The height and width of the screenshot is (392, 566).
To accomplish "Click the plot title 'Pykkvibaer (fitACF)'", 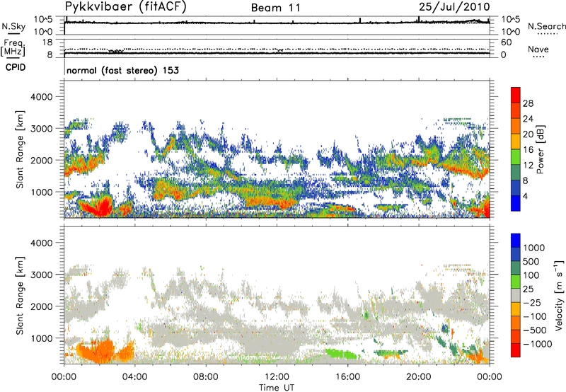I will tap(125, 7).
